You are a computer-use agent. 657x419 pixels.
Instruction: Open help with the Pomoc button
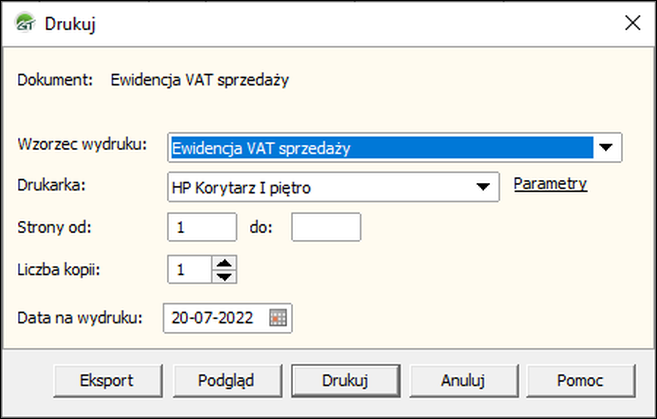tap(581, 380)
